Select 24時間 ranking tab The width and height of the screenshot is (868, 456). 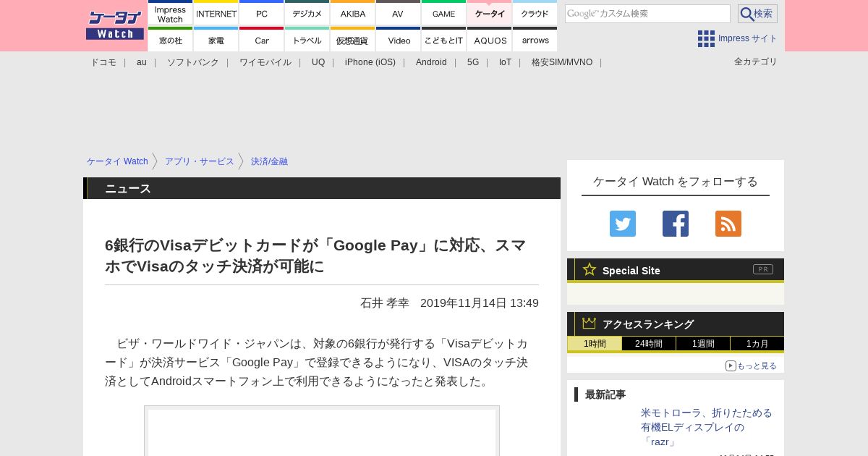click(649, 344)
